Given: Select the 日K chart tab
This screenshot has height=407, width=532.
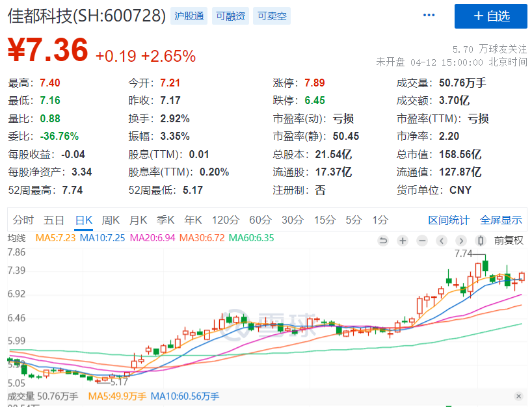Looking at the screenshot, I should tap(84, 220).
